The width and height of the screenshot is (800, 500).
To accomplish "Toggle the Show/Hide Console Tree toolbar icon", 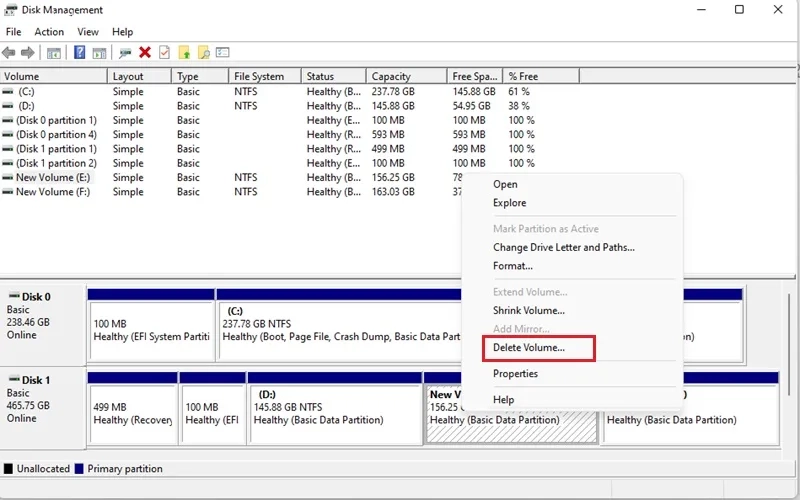I will [x=54, y=53].
